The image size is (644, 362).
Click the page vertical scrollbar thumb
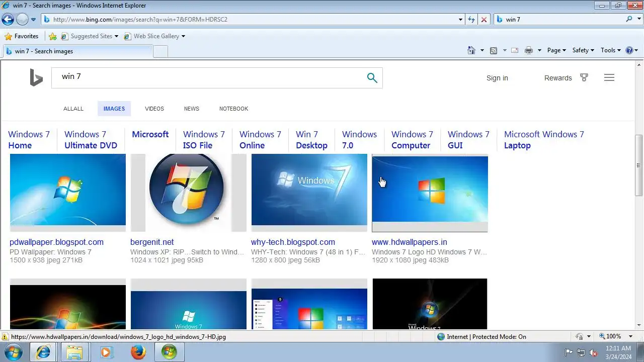639,165
